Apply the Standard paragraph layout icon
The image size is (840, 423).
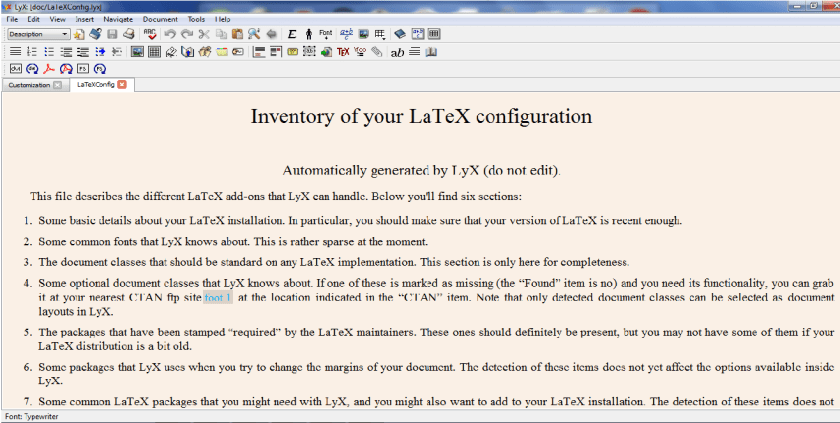(x=16, y=52)
